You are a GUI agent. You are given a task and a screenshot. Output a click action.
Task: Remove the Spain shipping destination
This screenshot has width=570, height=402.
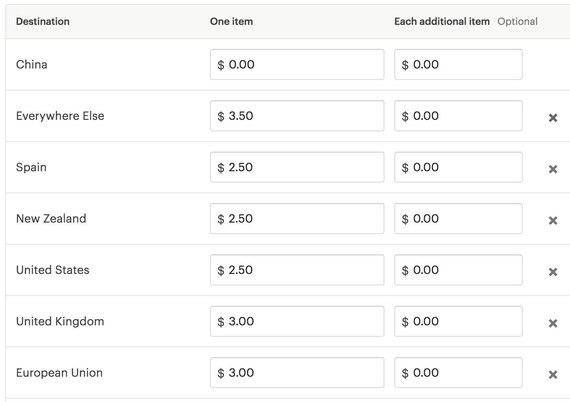pos(553,169)
